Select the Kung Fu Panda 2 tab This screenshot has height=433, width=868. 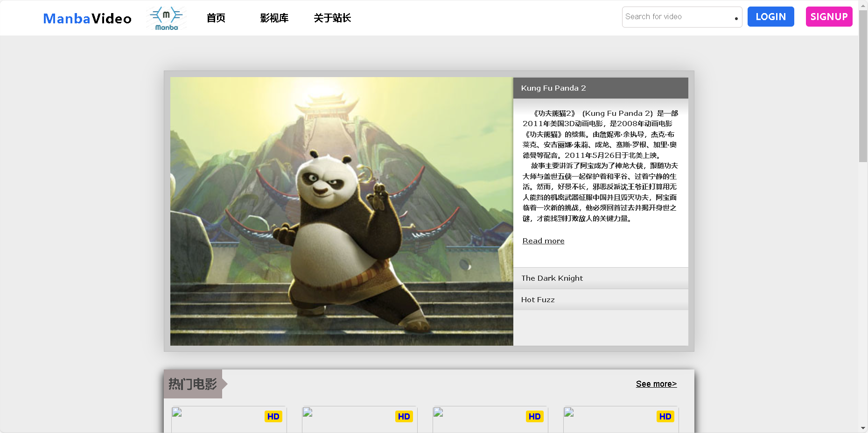coord(601,88)
